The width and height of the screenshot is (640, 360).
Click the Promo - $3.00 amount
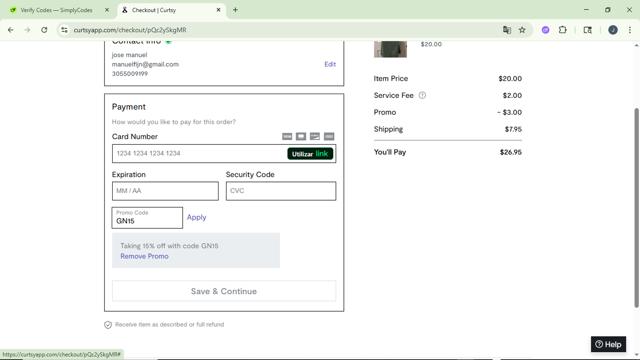pyautogui.click(x=509, y=112)
